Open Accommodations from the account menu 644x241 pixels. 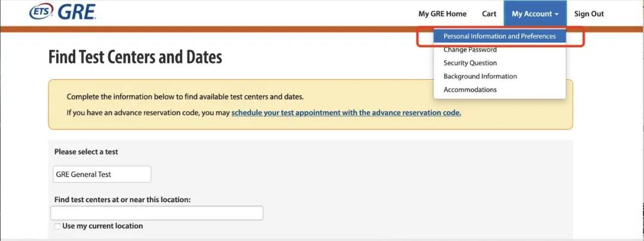[470, 90]
